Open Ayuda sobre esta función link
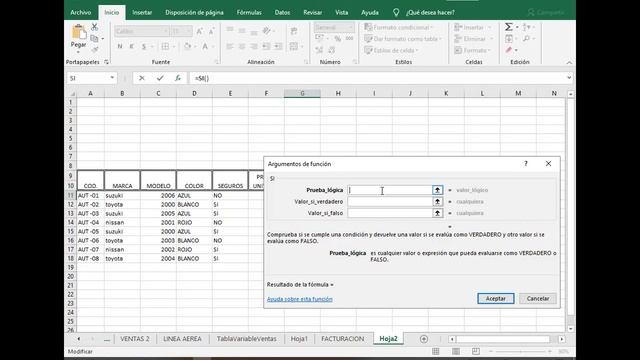640x360 pixels. [x=300, y=299]
